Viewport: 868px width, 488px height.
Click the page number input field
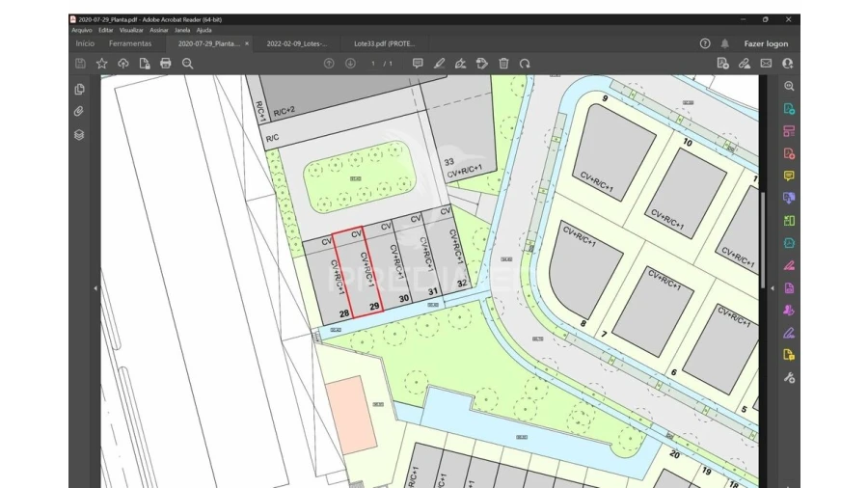373,64
